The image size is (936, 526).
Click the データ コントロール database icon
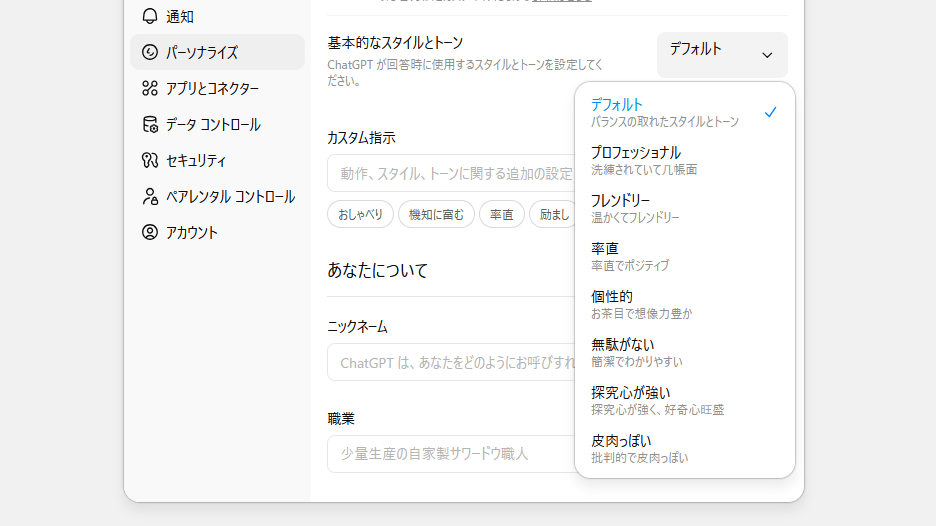point(150,124)
